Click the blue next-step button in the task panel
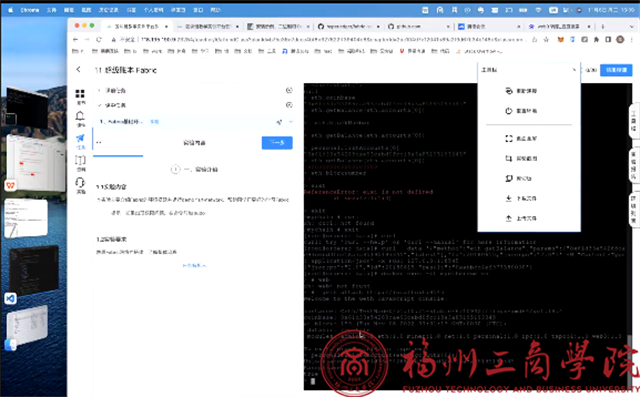 (277, 142)
